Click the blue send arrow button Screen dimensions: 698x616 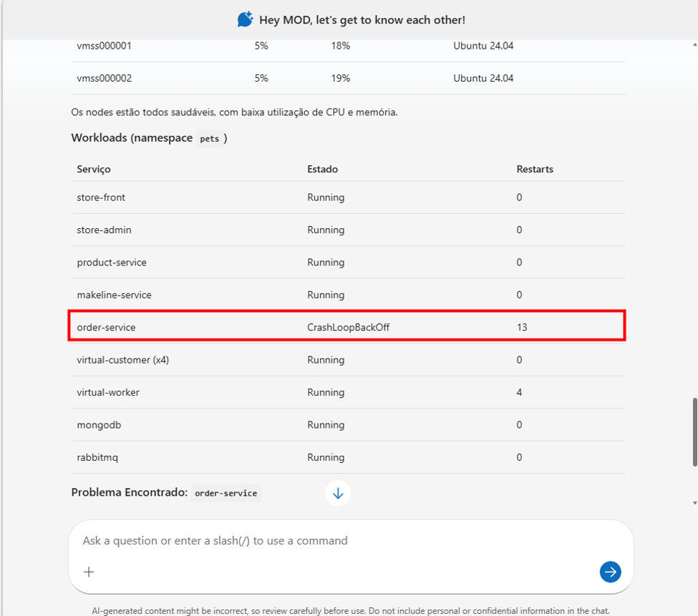(611, 572)
